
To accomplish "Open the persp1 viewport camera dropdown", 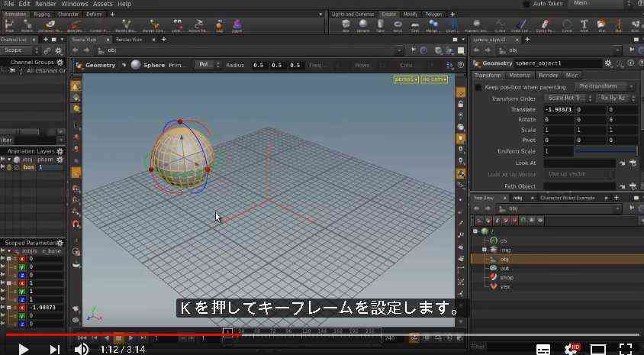I will pyautogui.click(x=406, y=79).
